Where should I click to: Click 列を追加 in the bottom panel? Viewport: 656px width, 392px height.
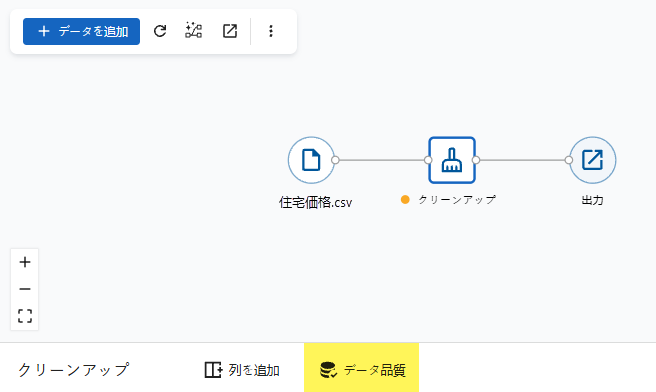tap(242, 370)
